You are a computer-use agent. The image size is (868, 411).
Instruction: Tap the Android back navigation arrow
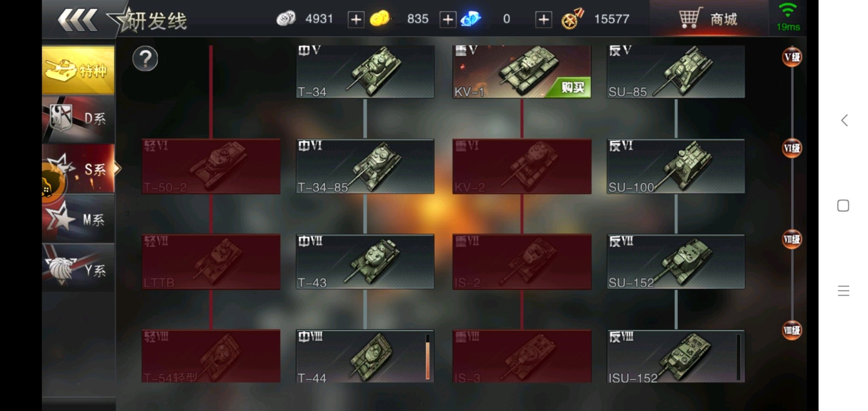pos(844,120)
